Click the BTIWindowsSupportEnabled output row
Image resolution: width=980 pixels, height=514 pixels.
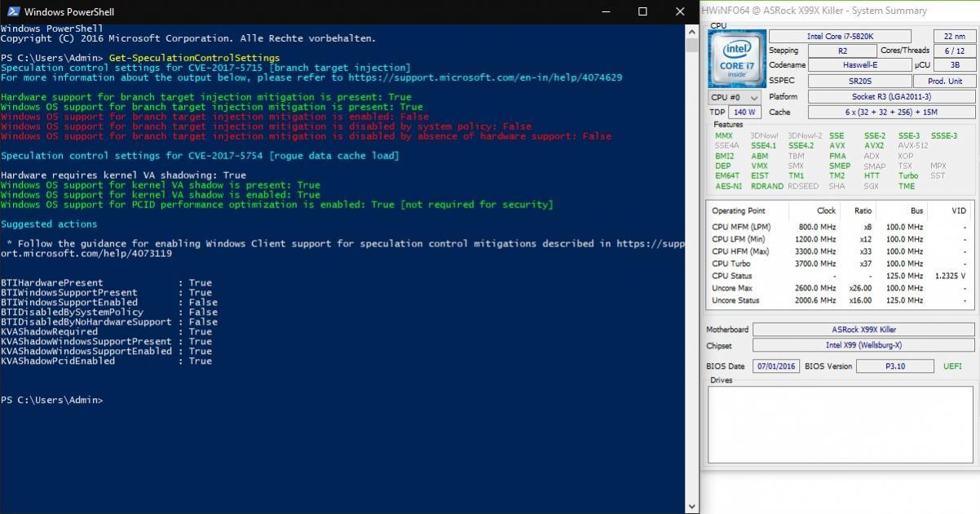tap(109, 302)
